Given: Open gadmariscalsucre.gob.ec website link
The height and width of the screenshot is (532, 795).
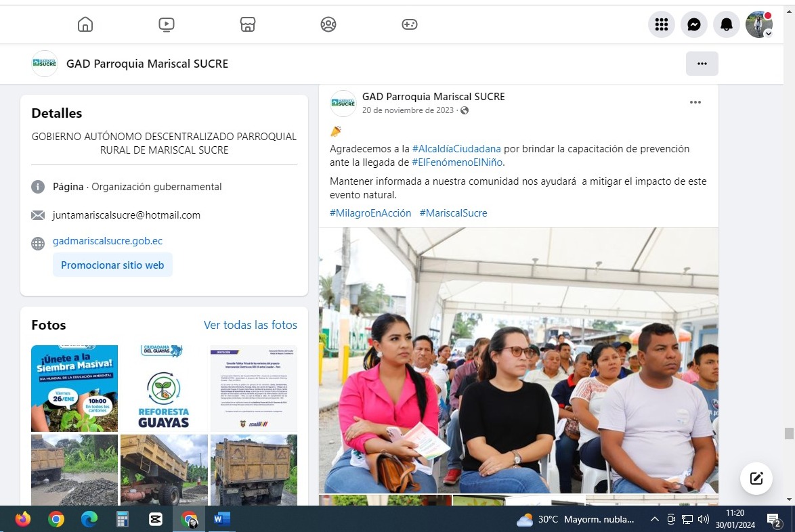Looking at the screenshot, I should click(x=108, y=241).
